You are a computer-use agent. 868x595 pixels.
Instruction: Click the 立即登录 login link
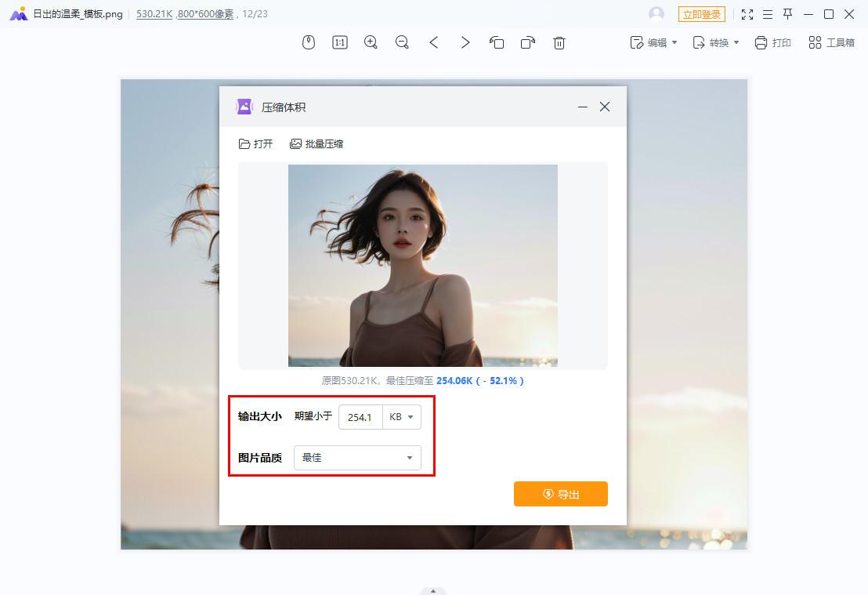(x=702, y=14)
